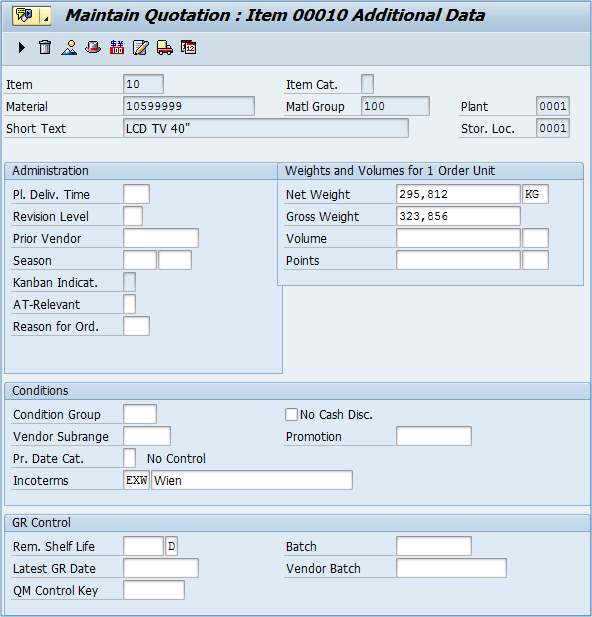Click the Prior Vendor input field
This screenshot has height=617, width=592.
tap(161, 238)
